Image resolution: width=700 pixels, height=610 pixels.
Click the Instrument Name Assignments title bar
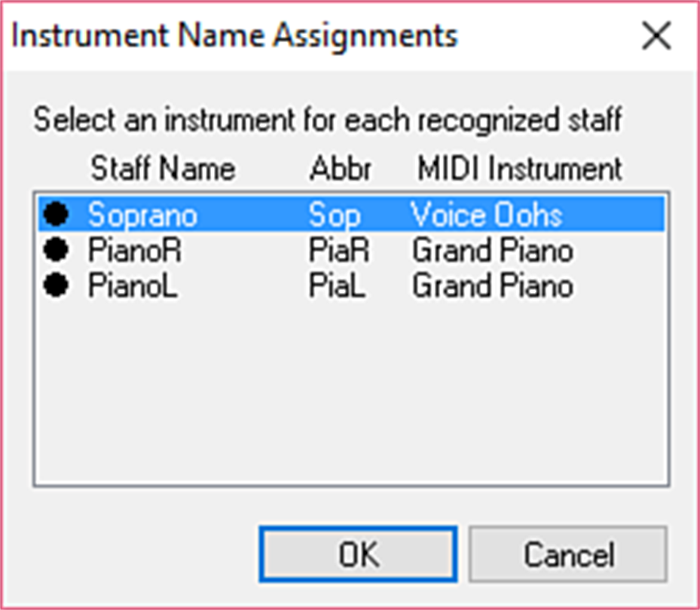[301, 36]
